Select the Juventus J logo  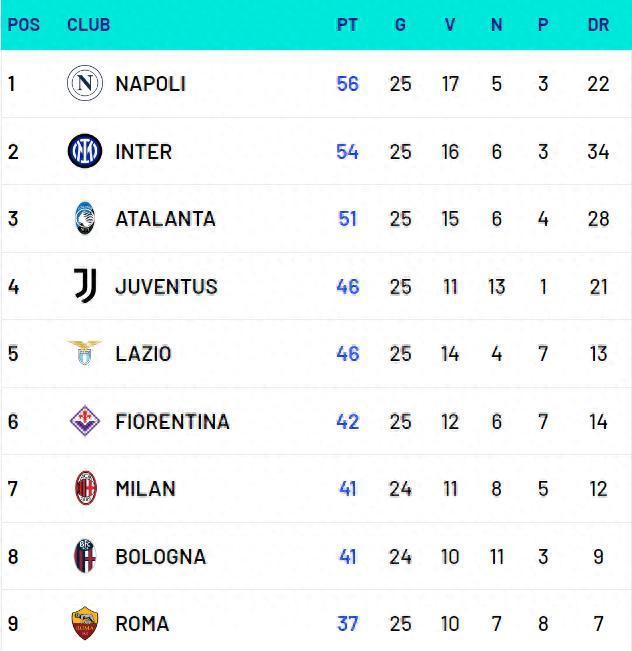(x=85, y=286)
